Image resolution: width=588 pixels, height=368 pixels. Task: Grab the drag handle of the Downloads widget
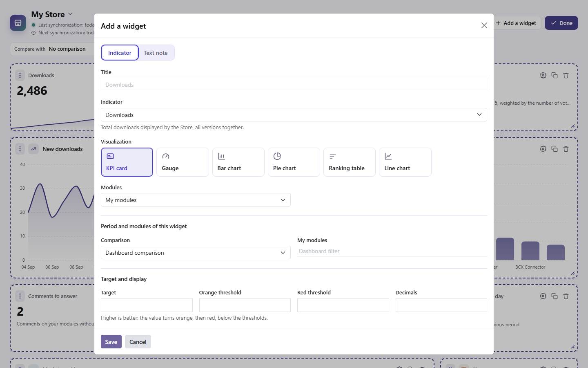point(20,75)
